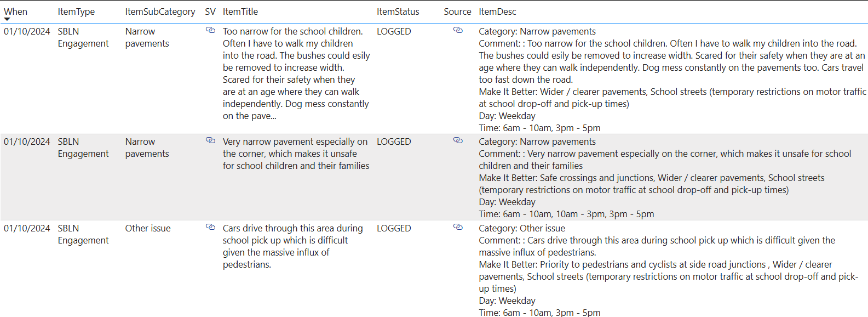Click the ItemSubCategory column header
Screen dimensions: 868x317
[160, 12]
